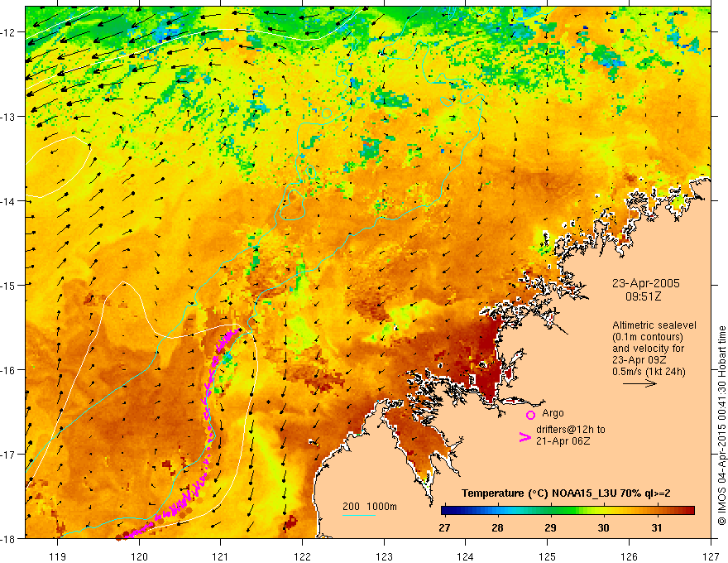Click the colorbar tick label 30
The height and width of the screenshot is (563, 728).
pyautogui.click(x=603, y=527)
